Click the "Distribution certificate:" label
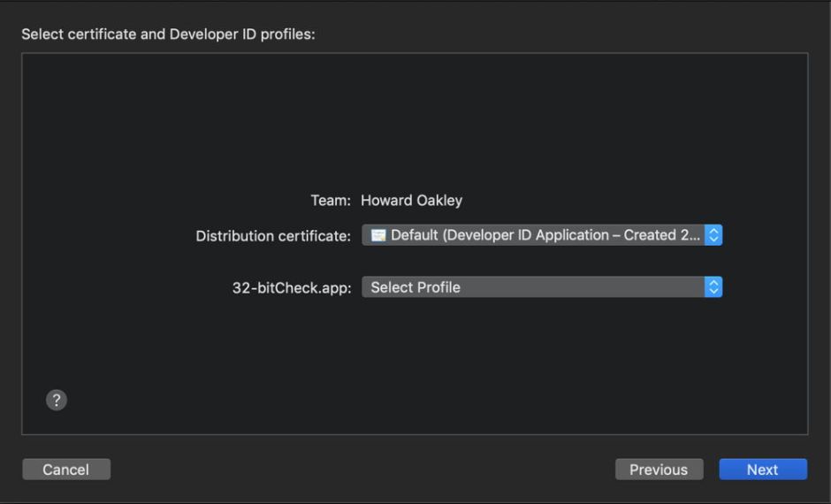This screenshot has height=504, width=831. pyautogui.click(x=273, y=237)
